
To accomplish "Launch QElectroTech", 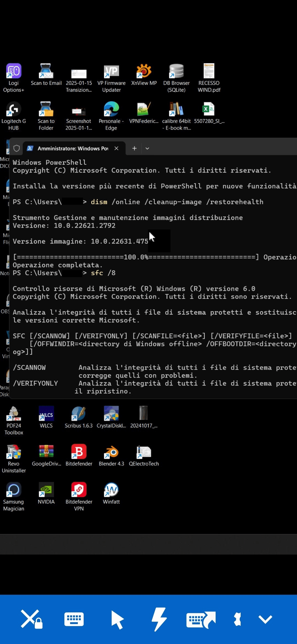I will click(144, 455).
